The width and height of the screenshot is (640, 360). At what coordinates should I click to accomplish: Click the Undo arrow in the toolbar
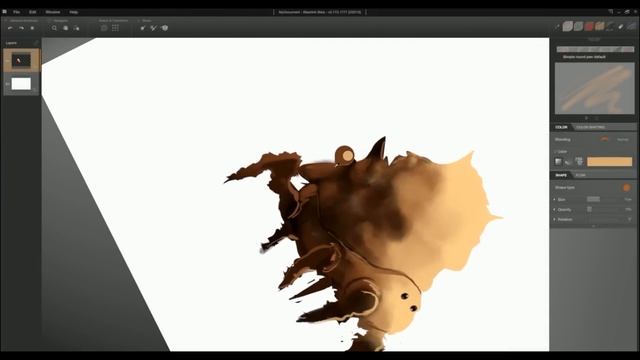[10, 28]
